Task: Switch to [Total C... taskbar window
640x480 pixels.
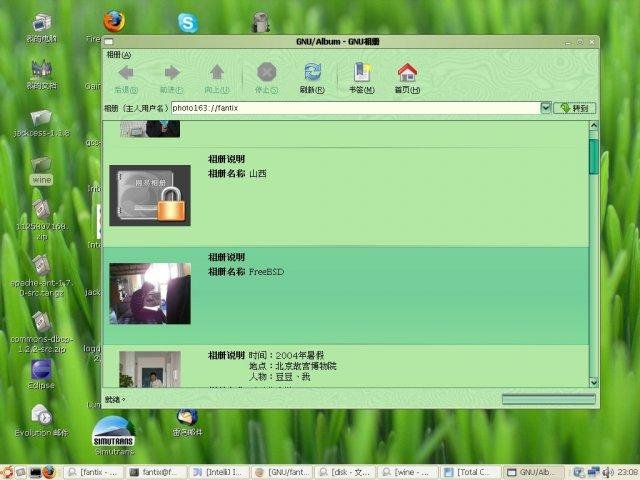Action: click(x=470, y=472)
